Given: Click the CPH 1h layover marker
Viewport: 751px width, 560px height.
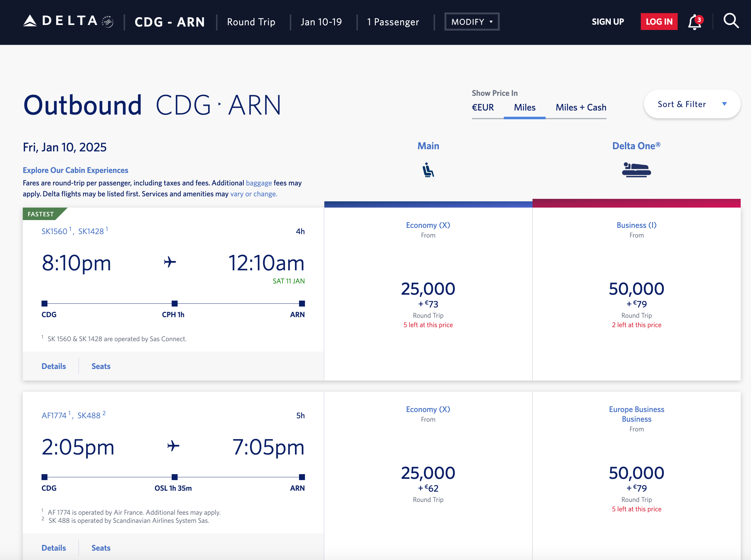Looking at the screenshot, I should (x=174, y=303).
